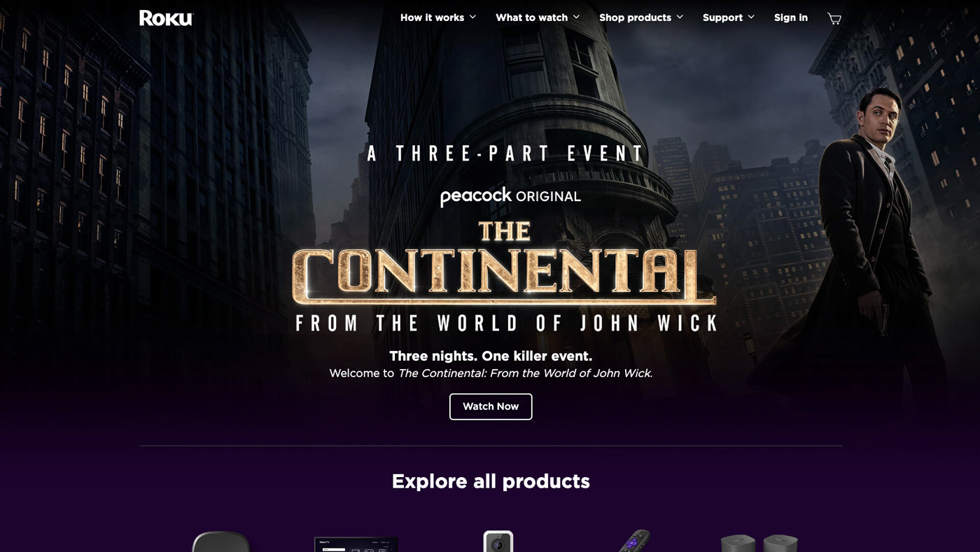Select the Roku remote product image
The image size is (980, 552).
pos(634,541)
